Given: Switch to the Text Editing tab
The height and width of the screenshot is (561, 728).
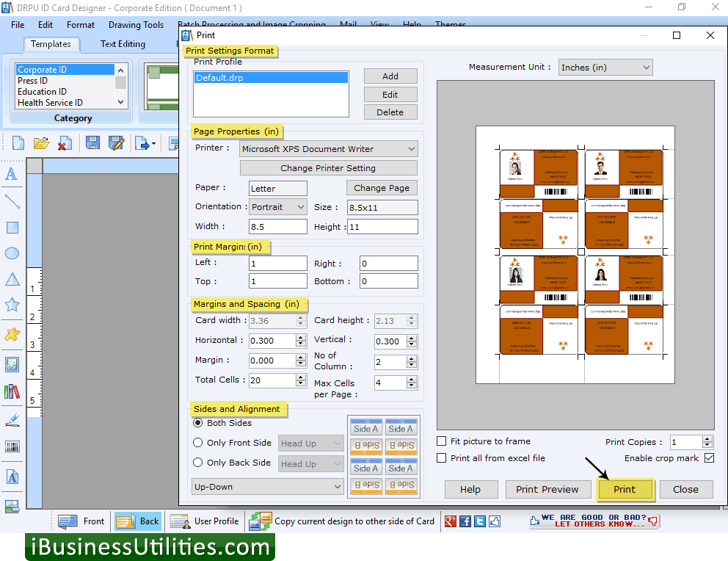Looking at the screenshot, I should (x=123, y=44).
